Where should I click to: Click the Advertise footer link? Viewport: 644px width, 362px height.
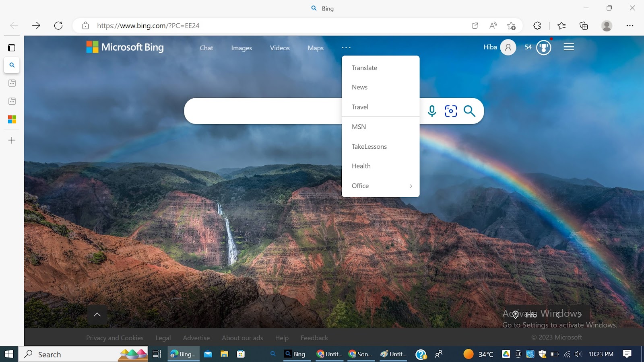click(196, 338)
